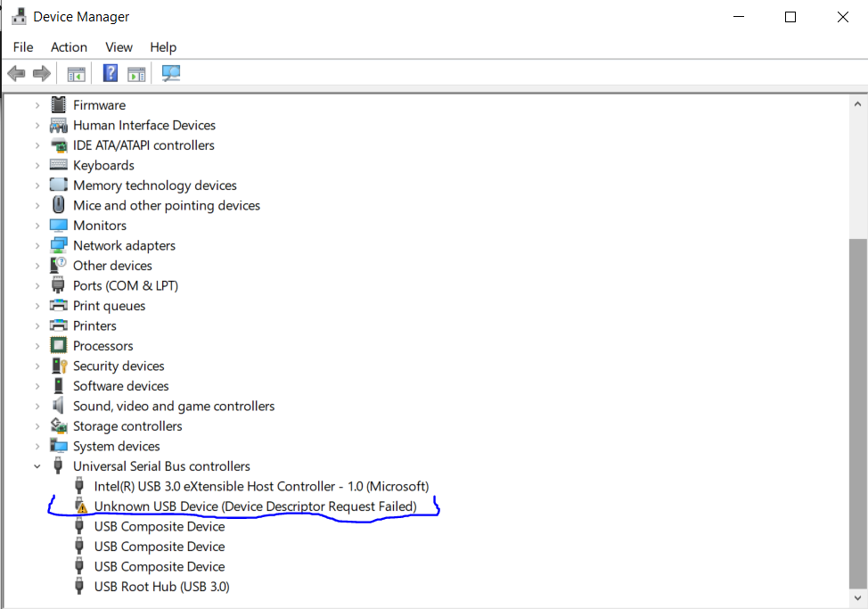Select the Software devices label
The image size is (868, 609).
(x=120, y=386)
